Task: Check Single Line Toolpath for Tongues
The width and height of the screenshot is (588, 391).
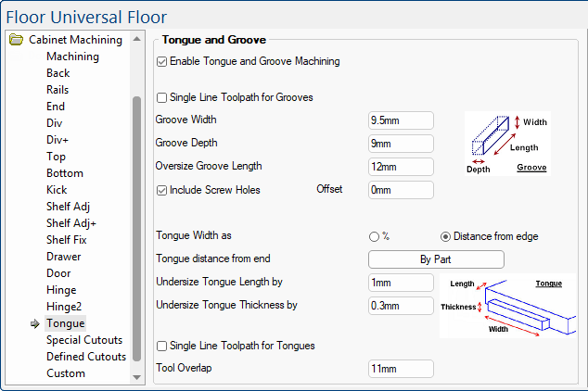Action: pos(162,346)
